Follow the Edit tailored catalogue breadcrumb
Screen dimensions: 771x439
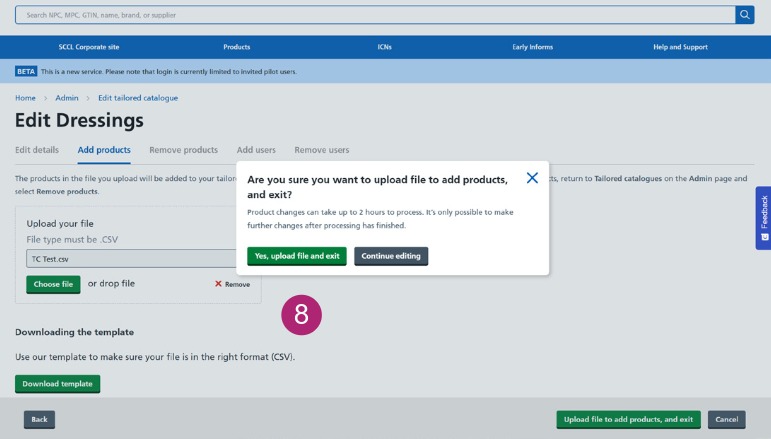tap(138, 98)
